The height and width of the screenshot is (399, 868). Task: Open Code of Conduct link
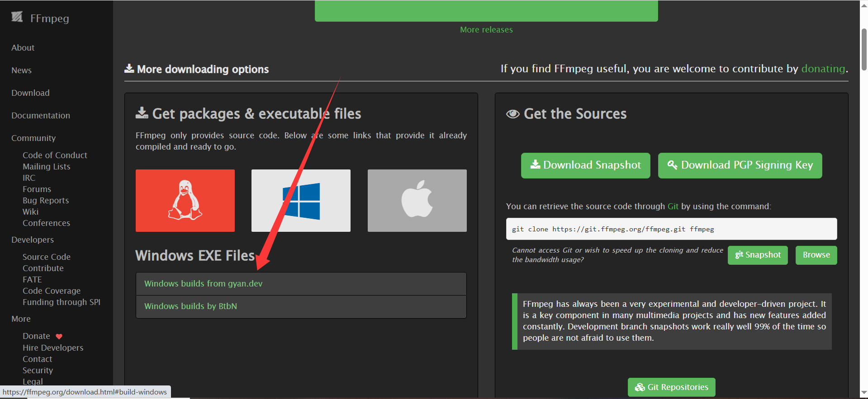click(x=55, y=155)
